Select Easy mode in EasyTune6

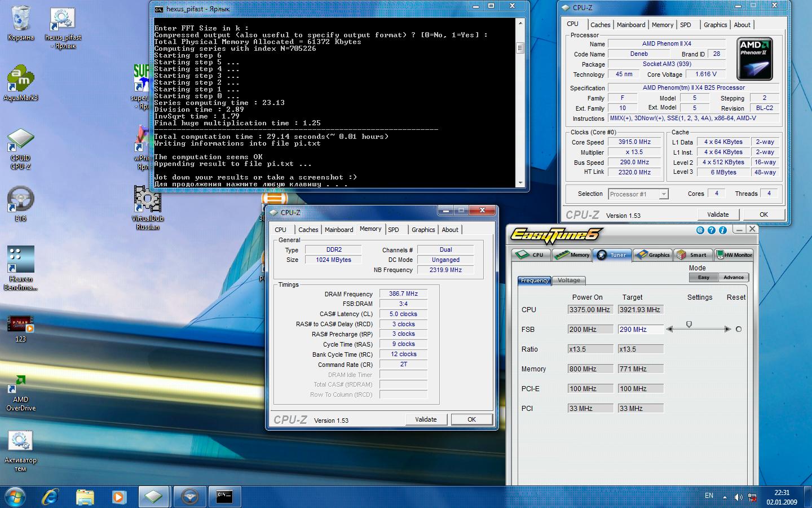pos(704,277)
